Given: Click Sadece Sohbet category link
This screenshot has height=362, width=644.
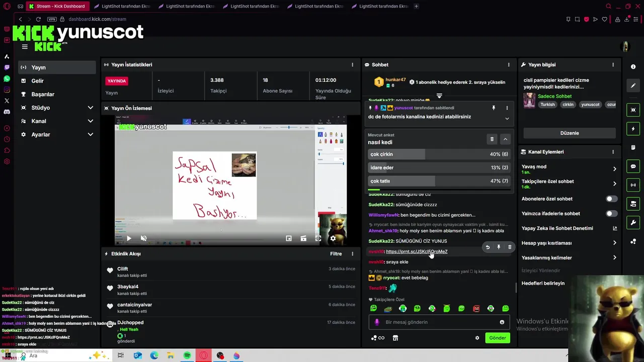Looking at the screenshot, I should click(x=555, y=96).
